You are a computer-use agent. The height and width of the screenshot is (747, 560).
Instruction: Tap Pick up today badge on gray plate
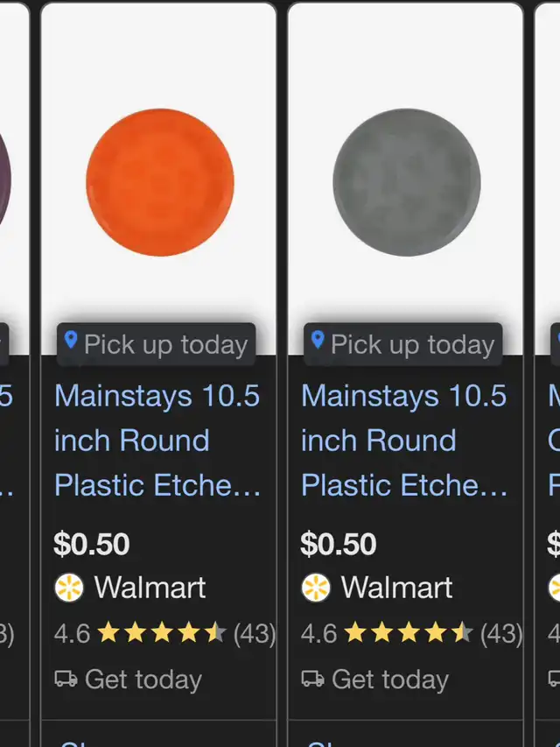click(412, 344)
